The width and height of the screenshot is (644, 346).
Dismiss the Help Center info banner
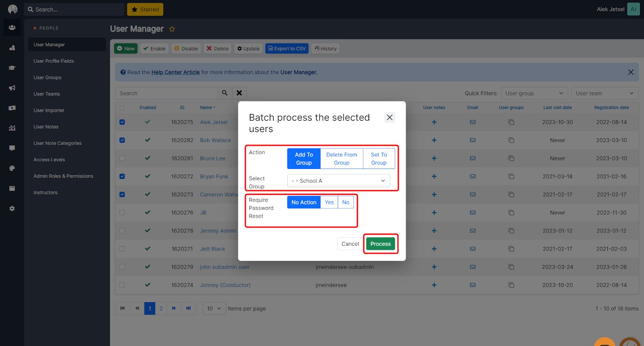(631, 72)
